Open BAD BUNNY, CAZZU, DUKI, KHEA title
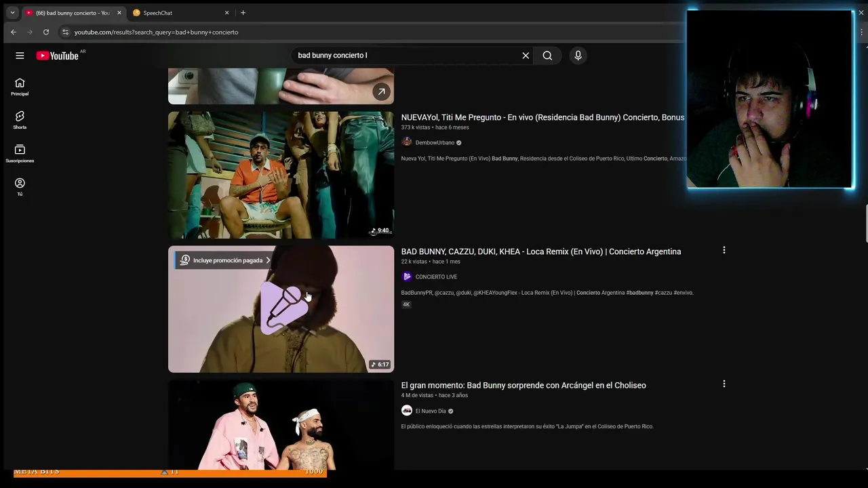 pyautogui.click(x=541, y=251)
